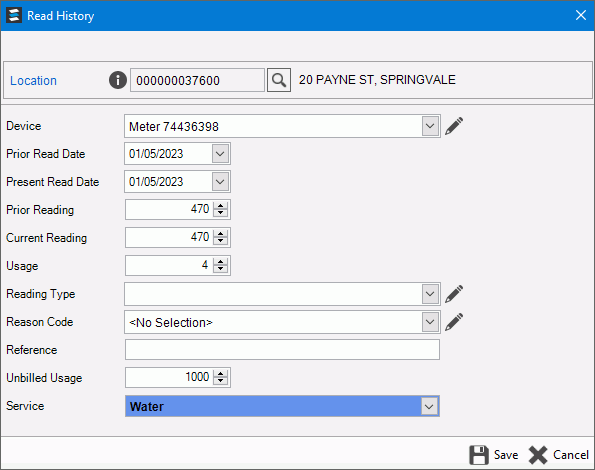Click into the Reference text field
595x470 pixels.
tap(282, 350)
